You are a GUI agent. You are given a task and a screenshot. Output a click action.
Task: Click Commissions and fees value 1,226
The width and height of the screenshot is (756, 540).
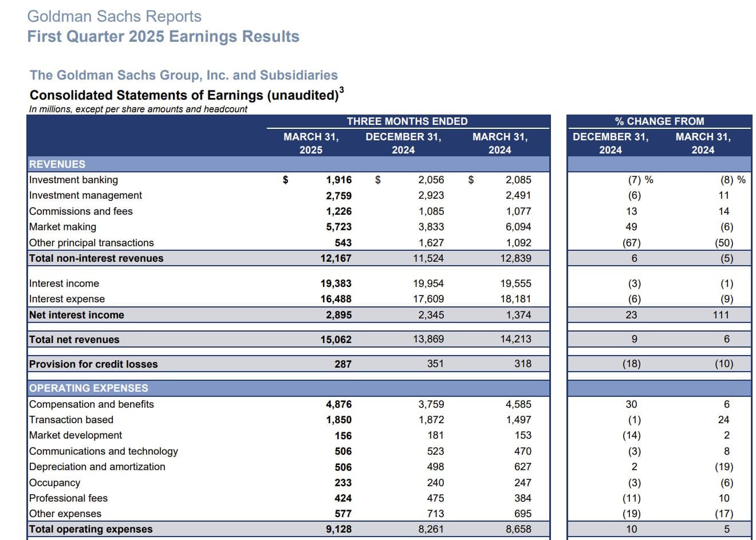pyautogui.click(x=339, y=211)
